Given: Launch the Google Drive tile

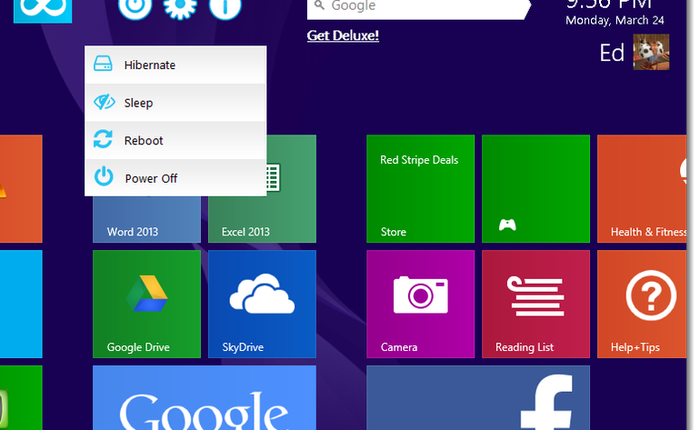Looking at the screenshot, I should click(147, 304).
